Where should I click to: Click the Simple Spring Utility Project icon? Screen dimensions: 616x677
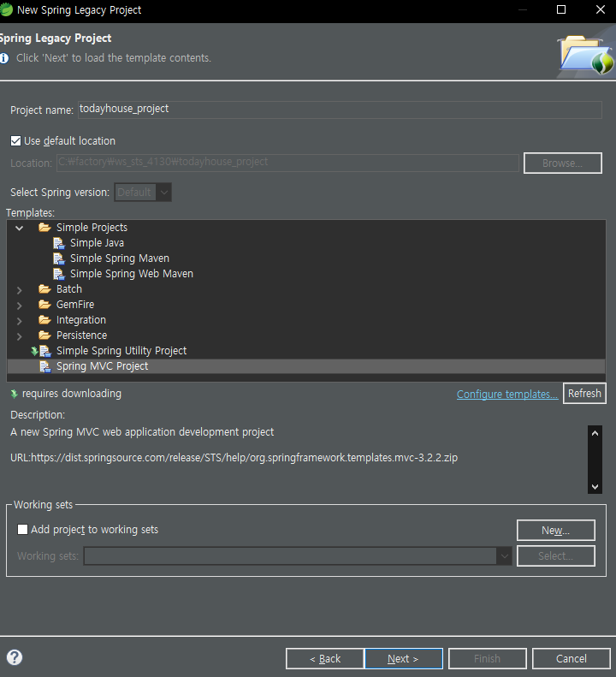[44, 351]
